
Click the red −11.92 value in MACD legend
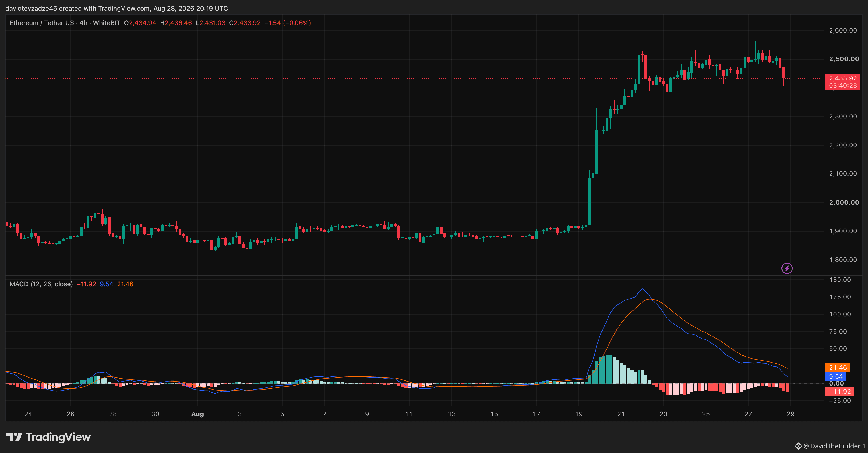point(87,284)
